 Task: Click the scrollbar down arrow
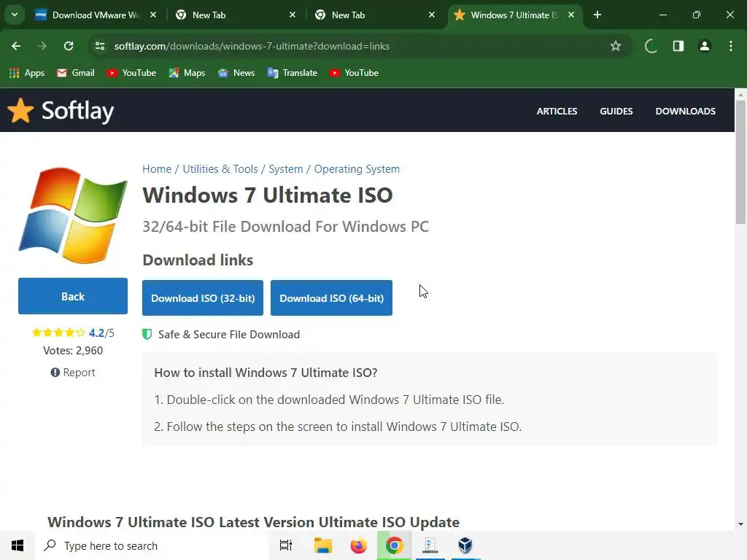(x=740, y=524)
